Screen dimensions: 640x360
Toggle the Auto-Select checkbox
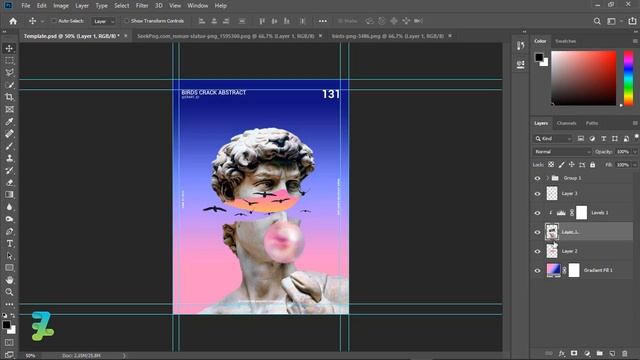pos(54,21)
